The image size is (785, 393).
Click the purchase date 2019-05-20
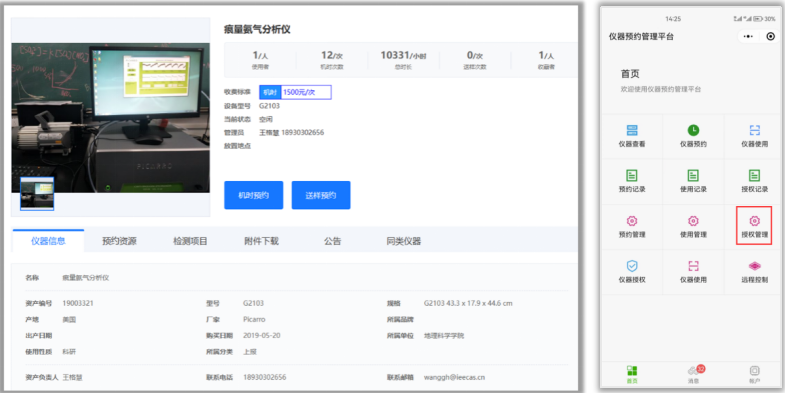(x=262, y=335)
